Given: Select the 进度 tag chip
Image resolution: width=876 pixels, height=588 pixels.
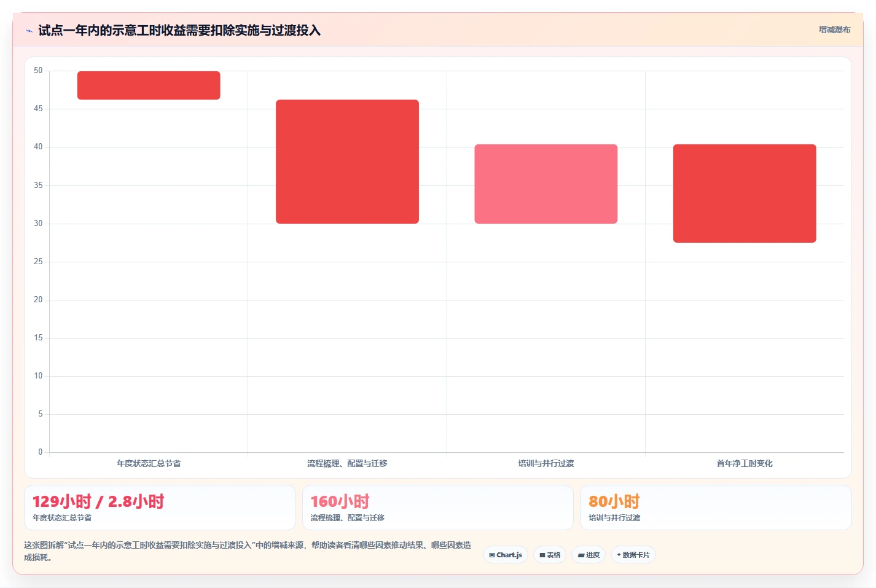Looking at the screenshot, I should tap(589, 555).
